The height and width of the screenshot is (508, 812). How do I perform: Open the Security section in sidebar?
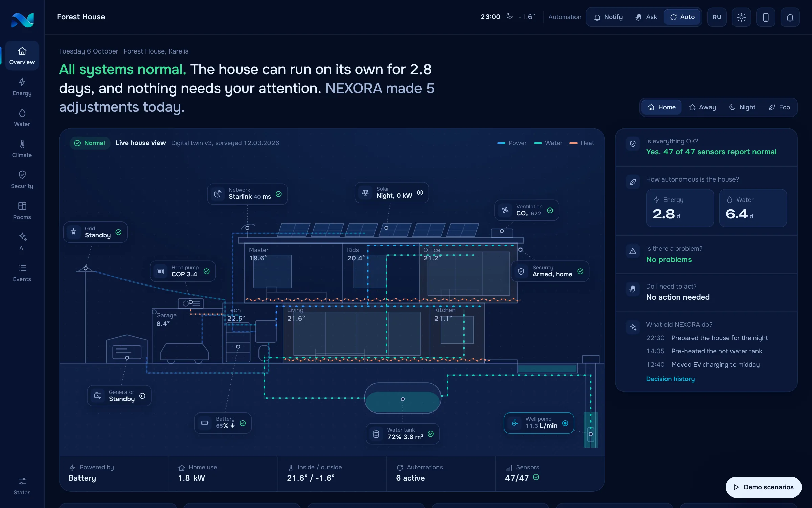pos(22,179)
